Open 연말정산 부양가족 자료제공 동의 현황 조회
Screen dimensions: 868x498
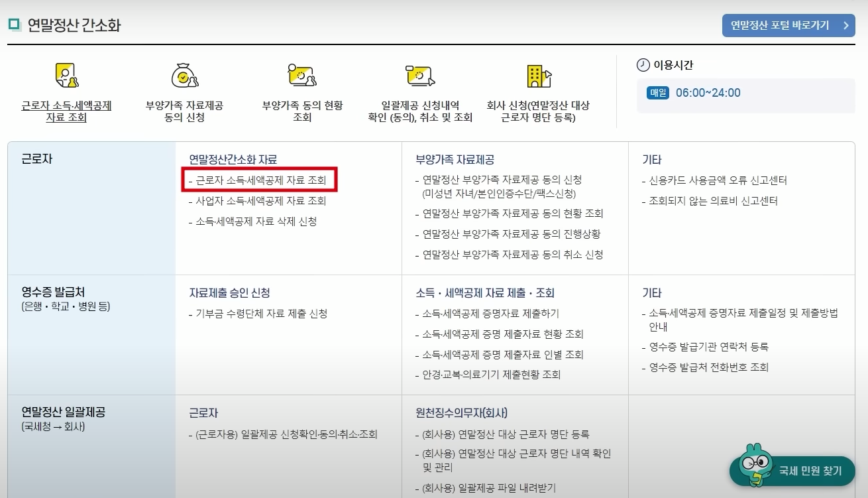pyautogui.click(x=512, y=214)
